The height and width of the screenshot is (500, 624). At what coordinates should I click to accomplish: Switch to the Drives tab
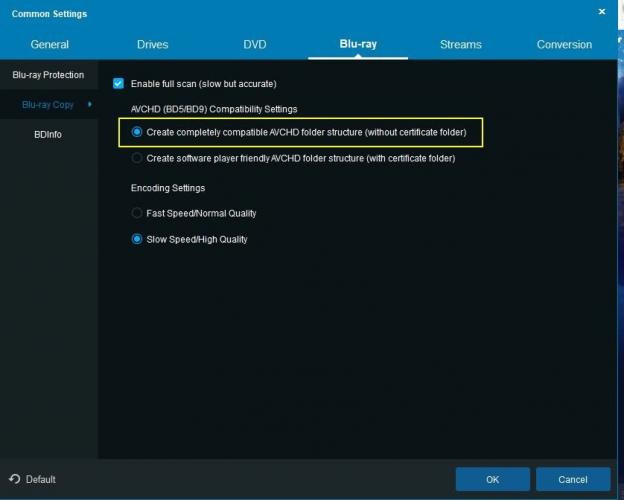click(x=152, y=44)
